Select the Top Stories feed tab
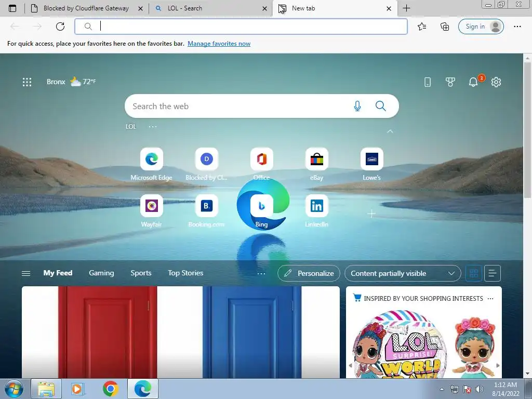 (185, 273)
